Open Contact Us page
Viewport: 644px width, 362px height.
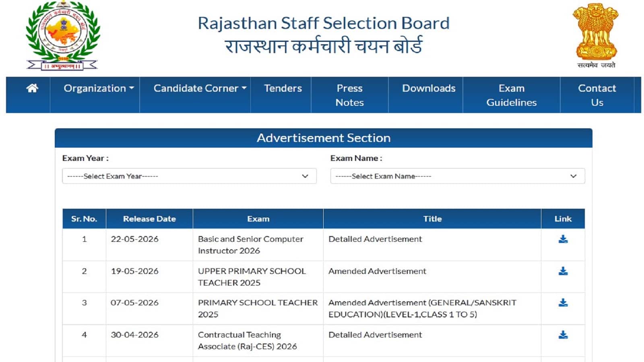point(597,95)
